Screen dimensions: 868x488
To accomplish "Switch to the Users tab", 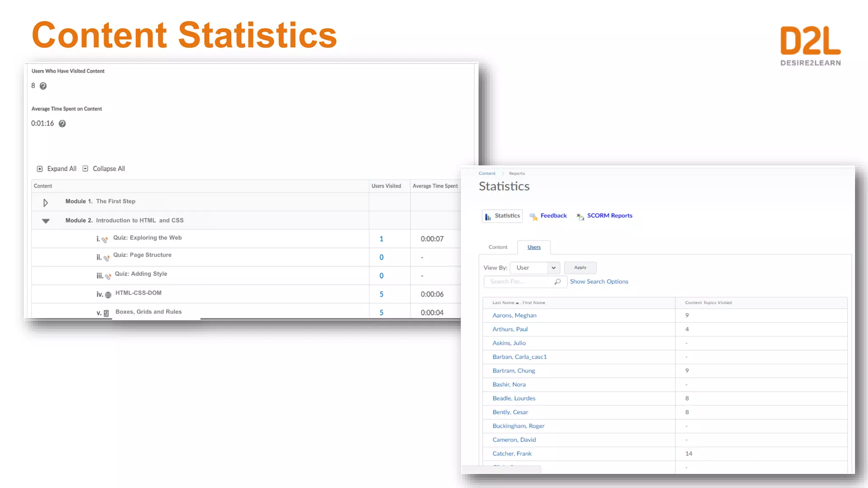I will click(x=534, y=247).
